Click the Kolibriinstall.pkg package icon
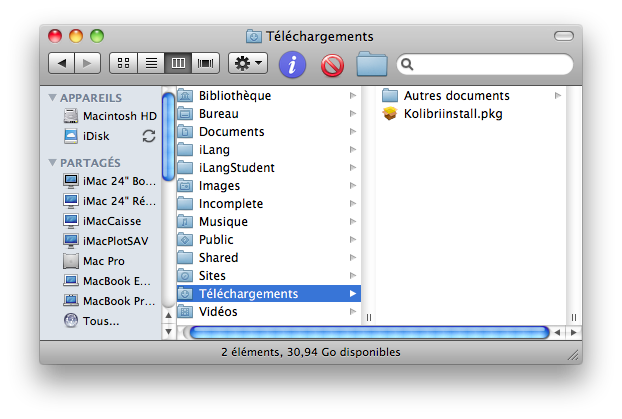 click(390, 113)
